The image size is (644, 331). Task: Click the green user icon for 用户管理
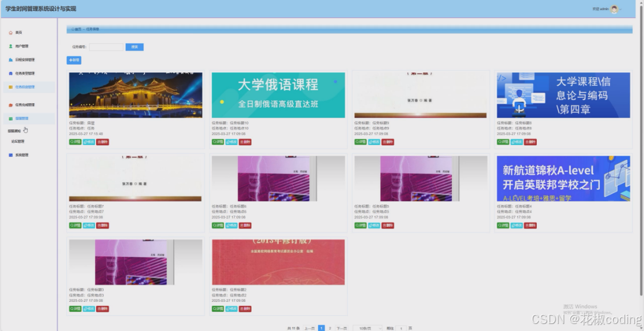coord(10,46)
